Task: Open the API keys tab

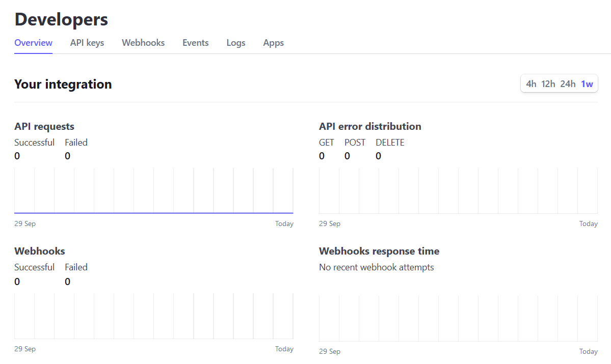Action: [x=87, y=43]
